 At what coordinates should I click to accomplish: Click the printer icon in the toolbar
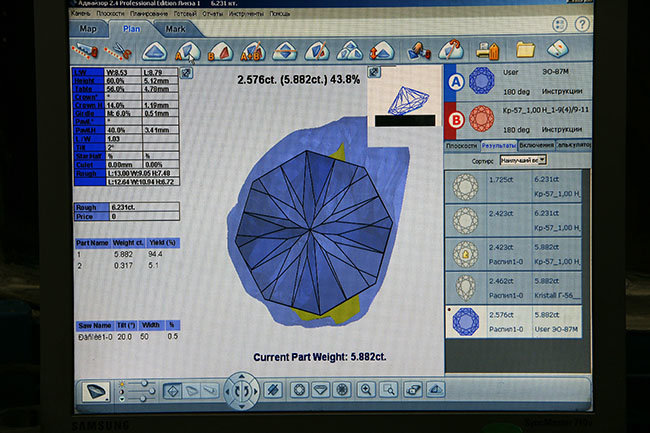point(485,49)
